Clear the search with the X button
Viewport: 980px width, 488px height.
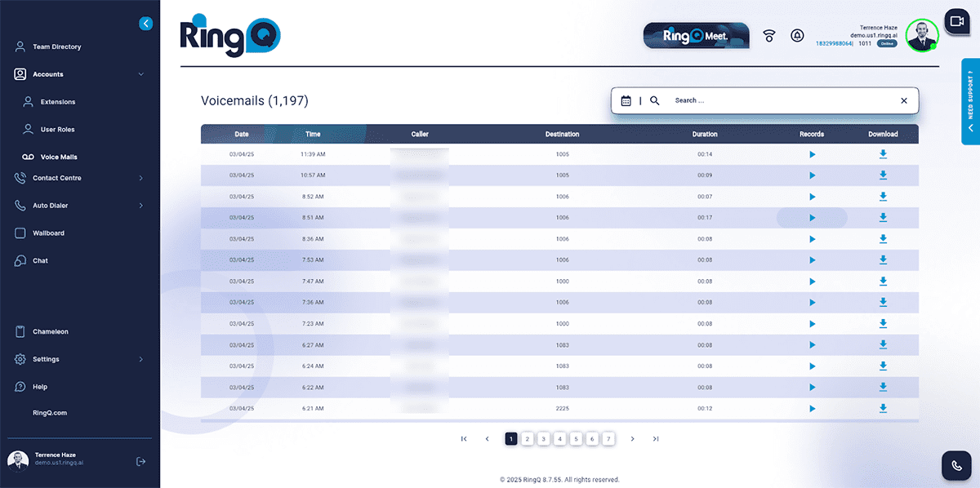903,101
